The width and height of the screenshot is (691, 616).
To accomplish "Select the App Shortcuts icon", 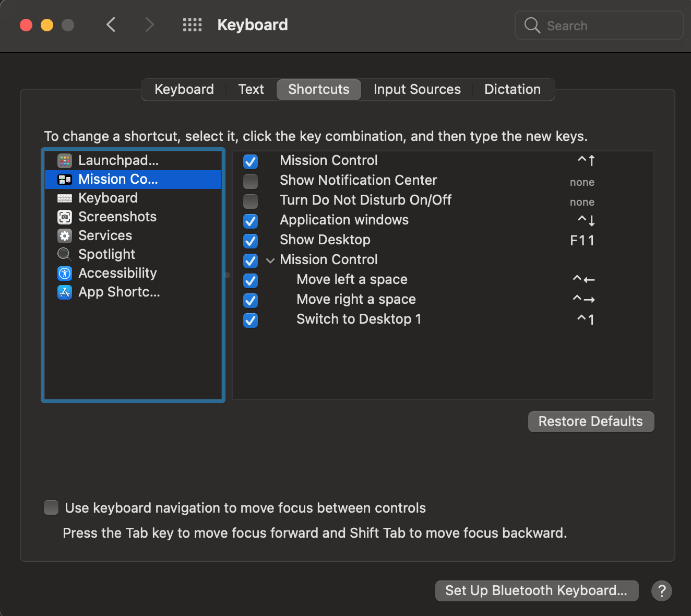I will 65,292.
